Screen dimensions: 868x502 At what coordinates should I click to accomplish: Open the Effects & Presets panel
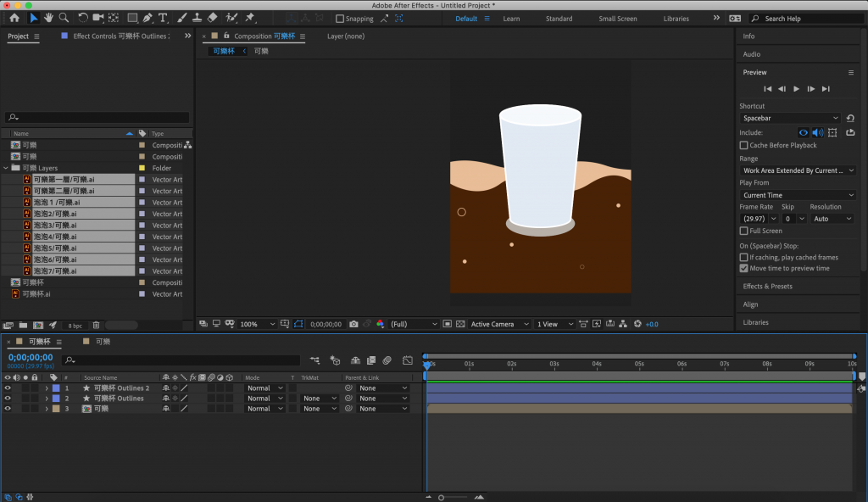(767, 286)
